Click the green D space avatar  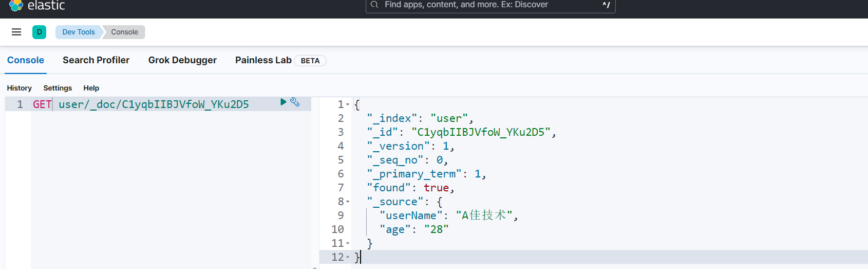coord(39,32)
